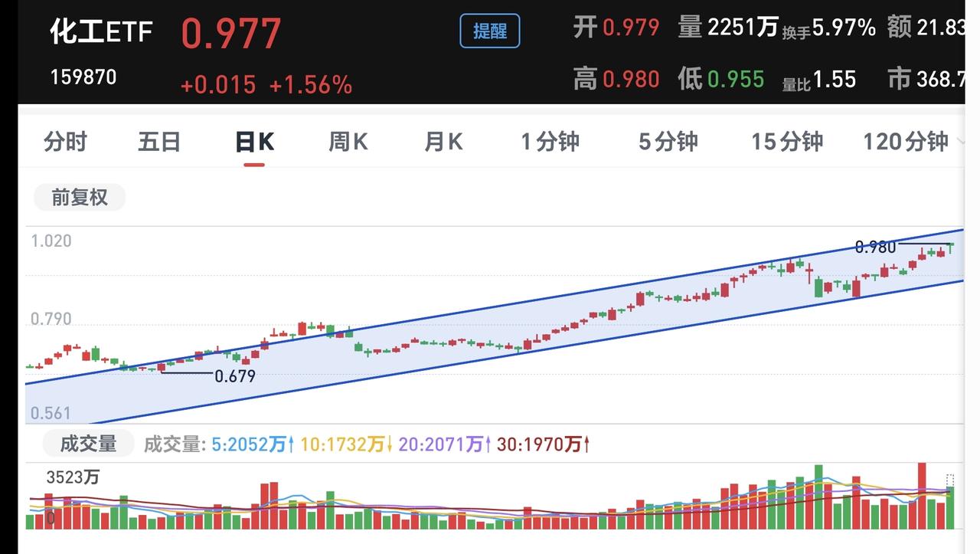This screenshot has height=554, width=980.
Task: Select the 0.679 low price marker
Action: (235, 376)
